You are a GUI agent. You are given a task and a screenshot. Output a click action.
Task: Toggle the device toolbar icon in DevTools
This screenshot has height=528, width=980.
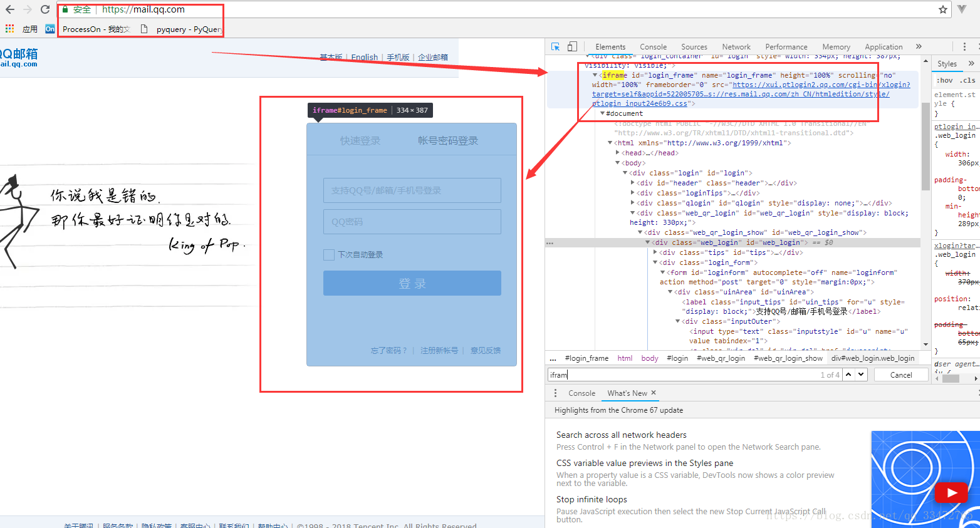(x=572, y=46)
